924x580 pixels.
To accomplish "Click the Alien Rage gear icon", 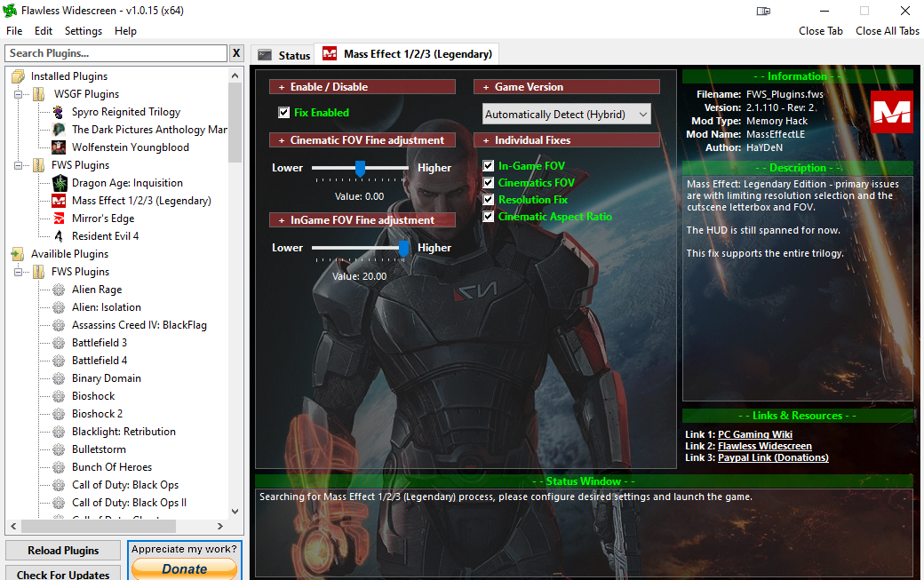I will (x=59, y=290).
